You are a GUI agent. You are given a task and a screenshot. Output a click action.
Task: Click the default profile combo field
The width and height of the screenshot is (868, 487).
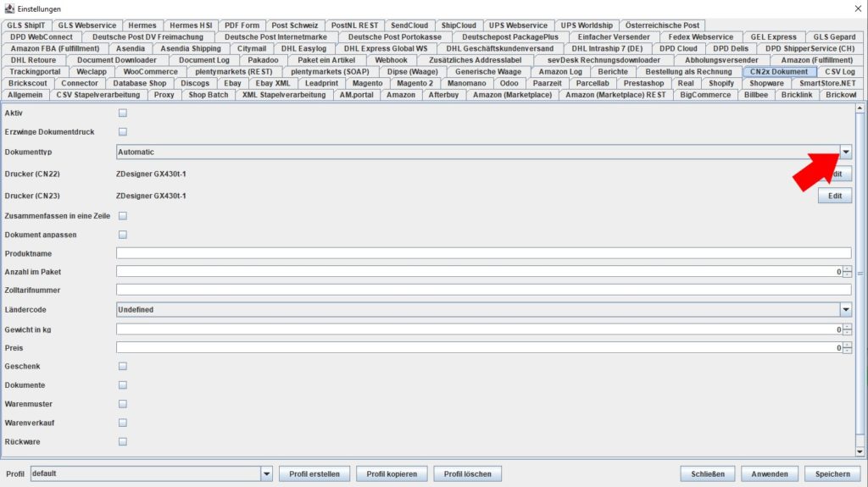[x=151, y=473]
